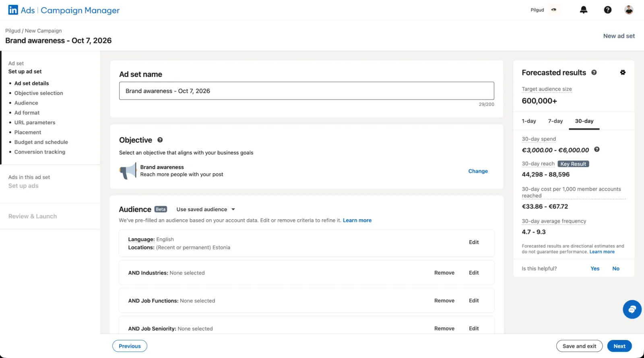Click the Ad set name input field
The image size is (644, 358).
(x=306, y=91)
